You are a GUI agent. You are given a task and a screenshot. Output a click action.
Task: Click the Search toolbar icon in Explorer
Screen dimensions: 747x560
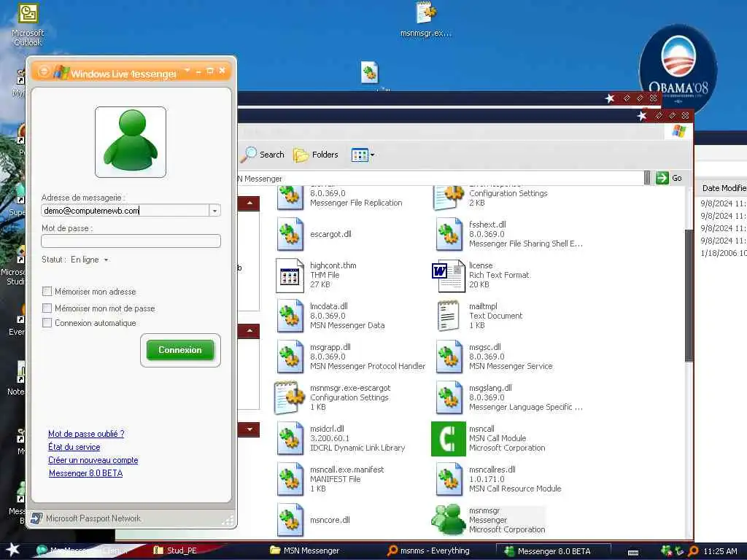coord(263,155)
